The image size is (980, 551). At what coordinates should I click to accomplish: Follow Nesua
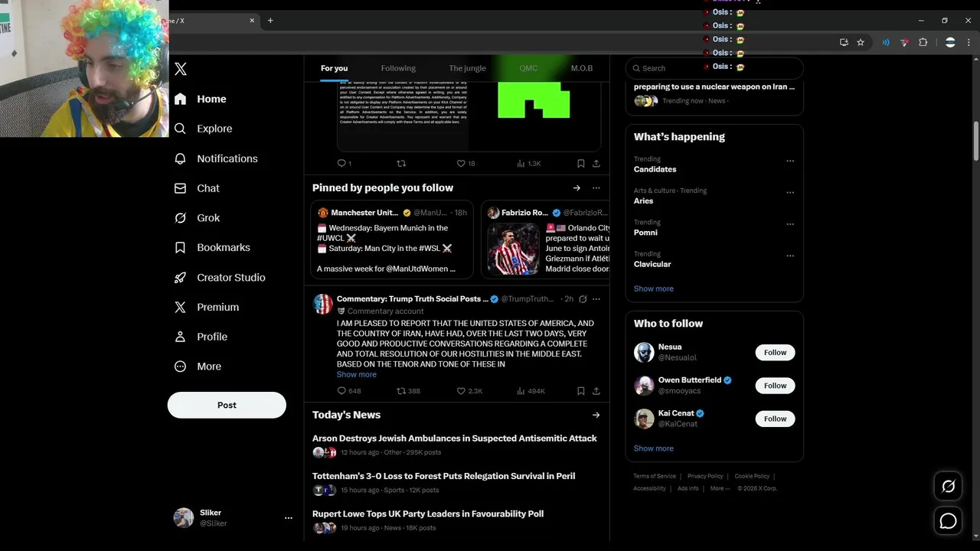pyautogui.click(x=775, y=352)
